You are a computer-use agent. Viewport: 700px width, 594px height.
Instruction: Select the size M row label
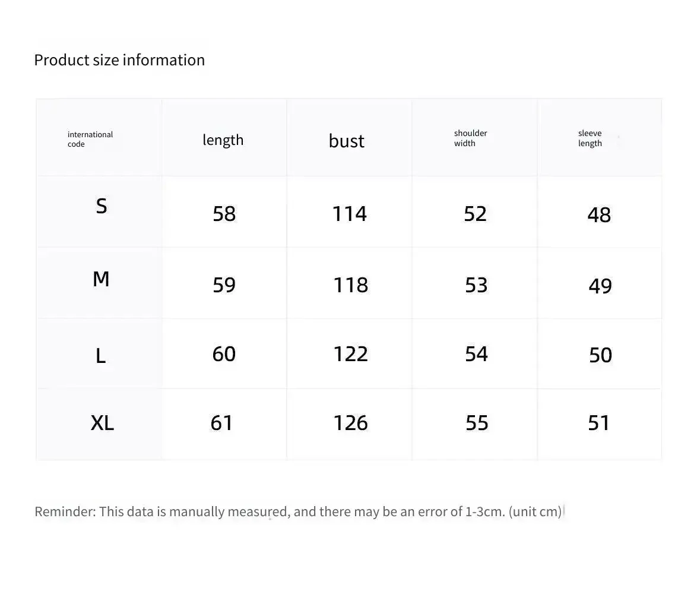[x=101, y=279]
